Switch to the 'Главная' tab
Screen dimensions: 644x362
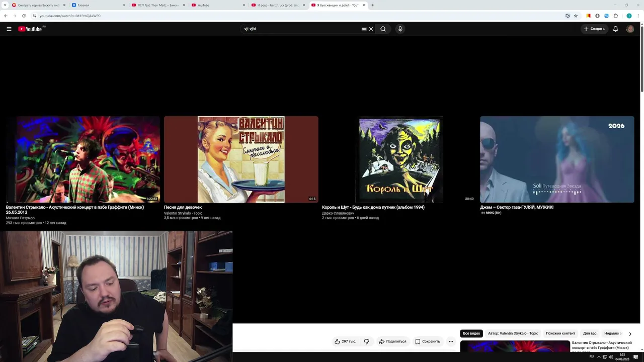(x=98, y=5)
